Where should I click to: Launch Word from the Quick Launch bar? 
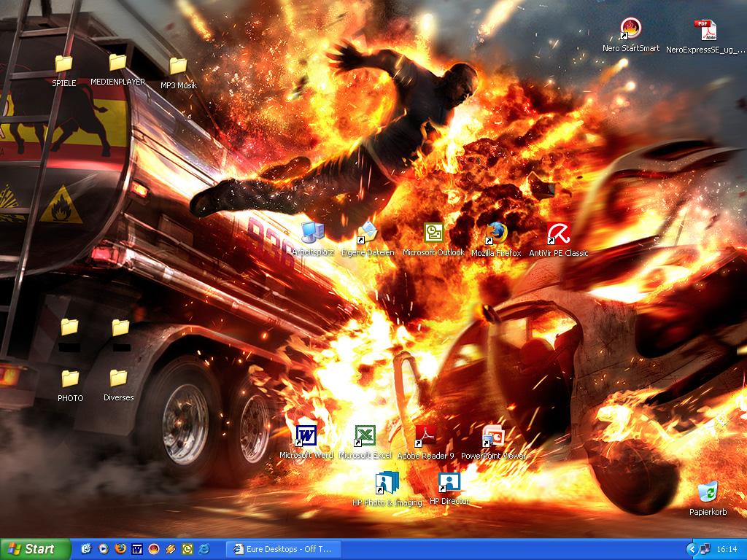[x=136, y=549]
